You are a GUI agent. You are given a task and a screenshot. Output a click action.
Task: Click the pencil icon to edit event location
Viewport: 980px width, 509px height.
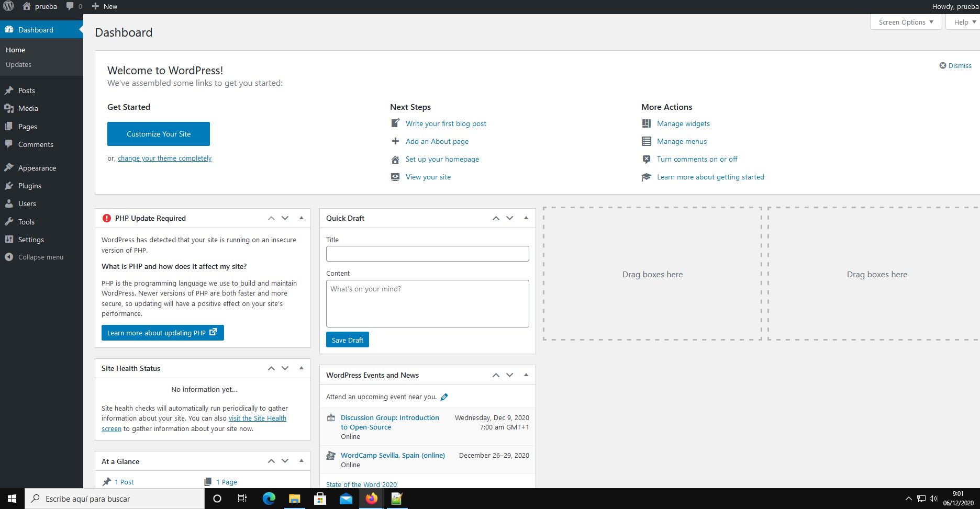(444, 397)
